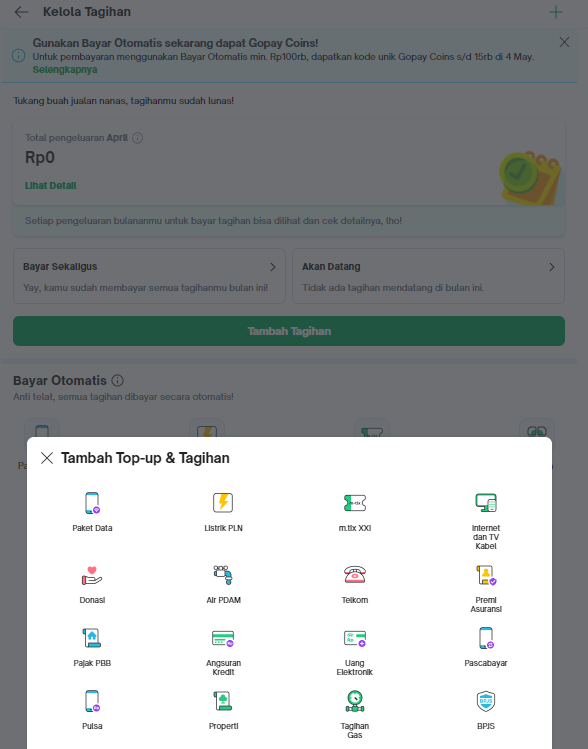This screenshot has height=749, width=588.
Task: Open Uang Elektronik top-up
Action: 354,638
